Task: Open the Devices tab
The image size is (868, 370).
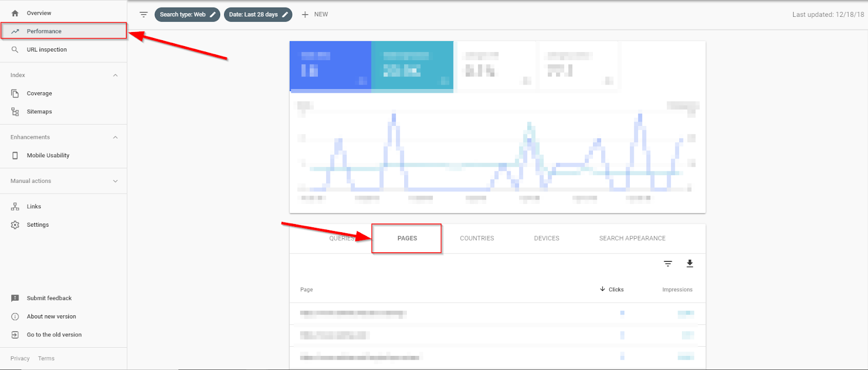Action: pos(546,238)
